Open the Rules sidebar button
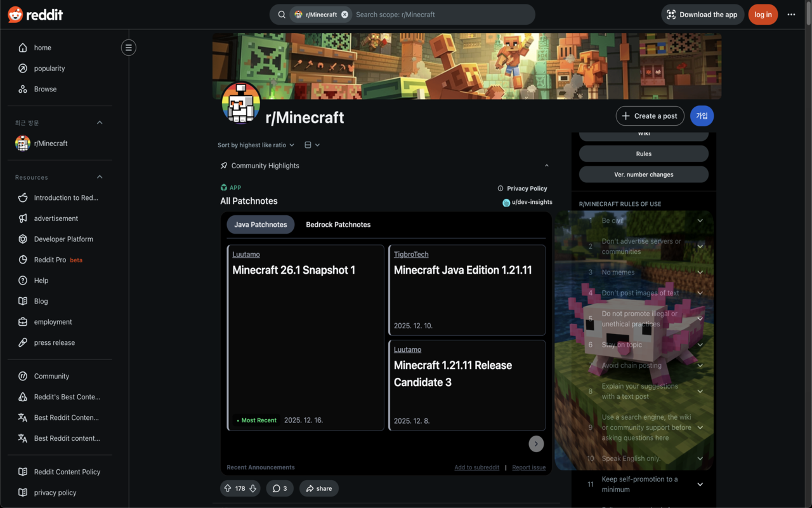 644,154
